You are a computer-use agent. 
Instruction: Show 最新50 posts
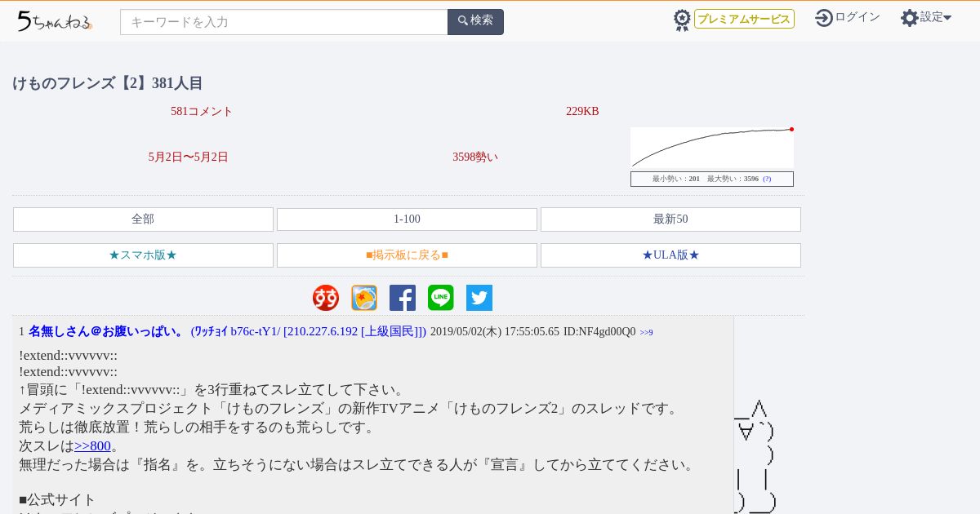click(x=670, y=219)
